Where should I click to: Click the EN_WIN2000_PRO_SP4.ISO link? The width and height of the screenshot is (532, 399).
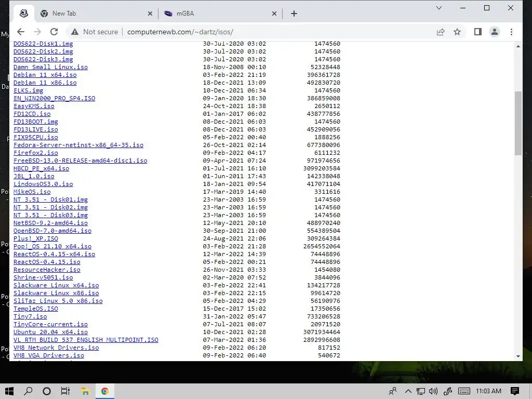tap(54, 98)
